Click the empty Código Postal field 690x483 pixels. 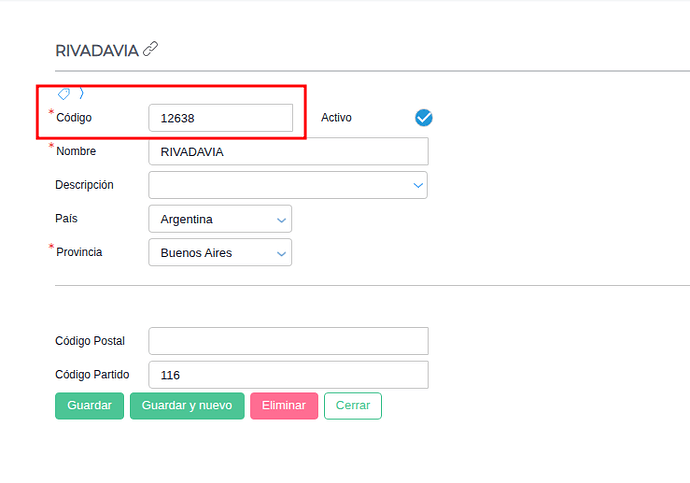coord(288,341)
